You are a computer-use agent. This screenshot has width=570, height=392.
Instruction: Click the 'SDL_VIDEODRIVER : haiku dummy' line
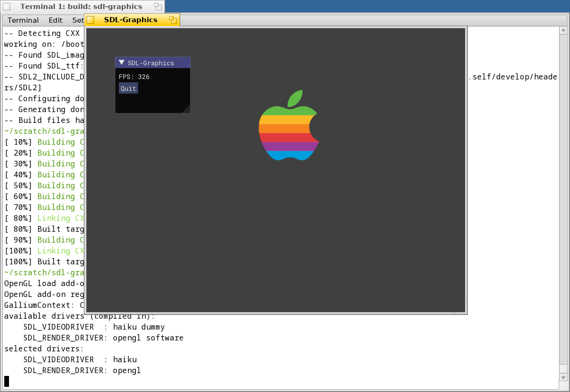94,327
